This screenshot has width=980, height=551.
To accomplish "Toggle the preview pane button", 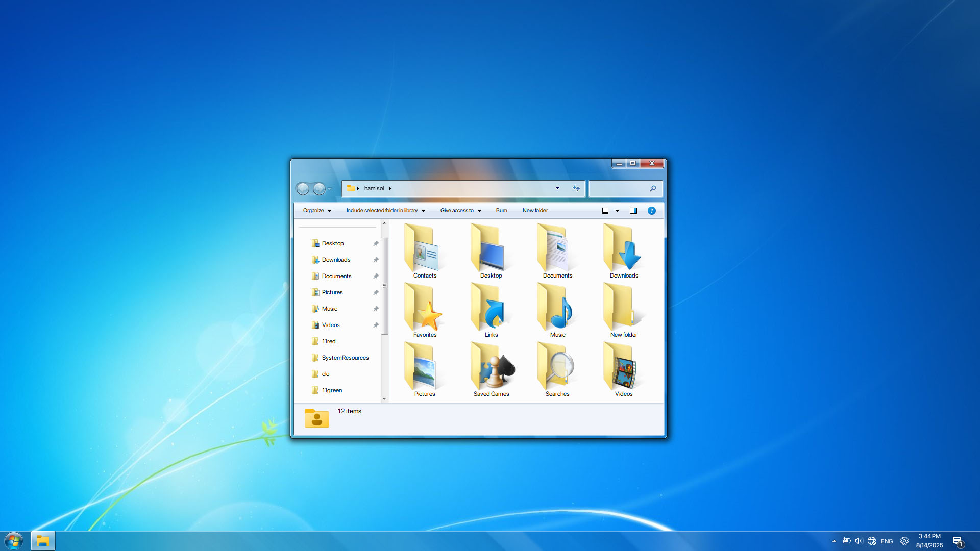I will click(x=633, y=211).
